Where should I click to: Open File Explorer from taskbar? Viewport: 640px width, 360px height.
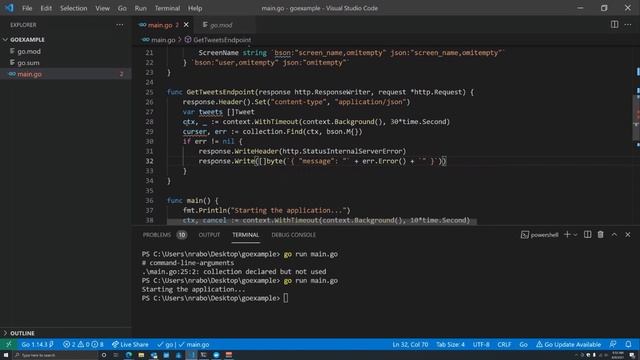pos(141,355)
